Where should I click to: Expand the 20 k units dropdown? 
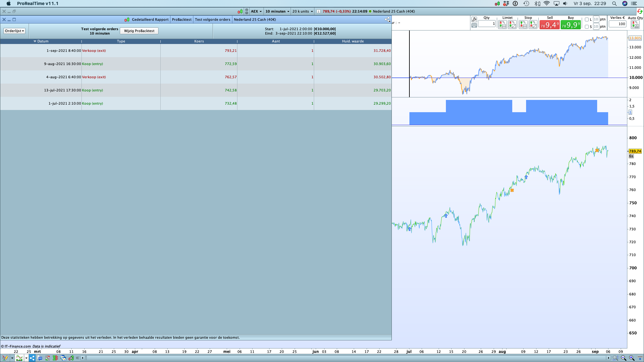point(303,11)
